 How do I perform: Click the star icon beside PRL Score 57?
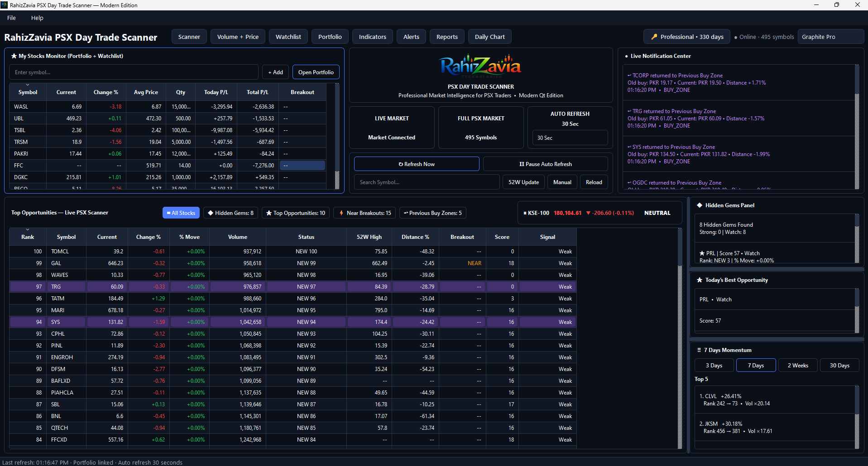[702, 253]
